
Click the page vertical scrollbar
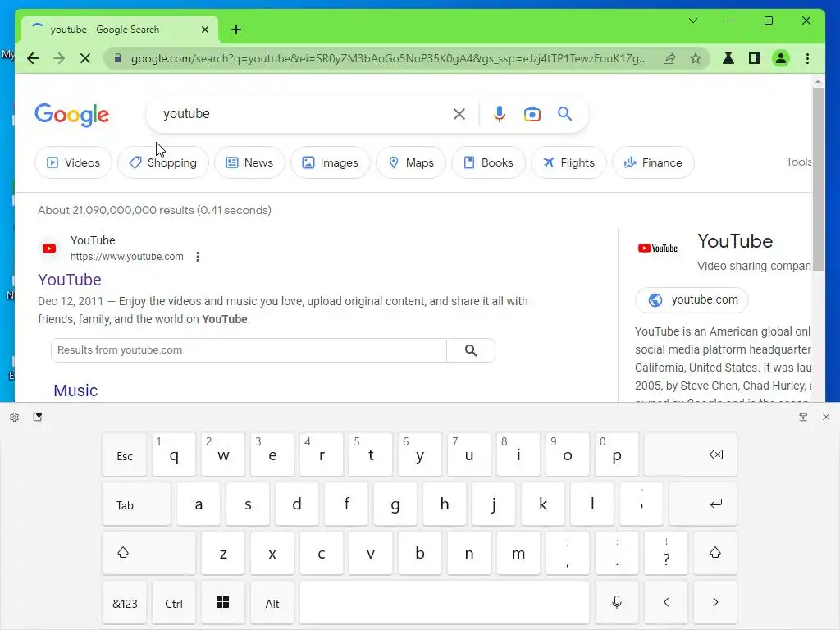click(x=818, y=180)
